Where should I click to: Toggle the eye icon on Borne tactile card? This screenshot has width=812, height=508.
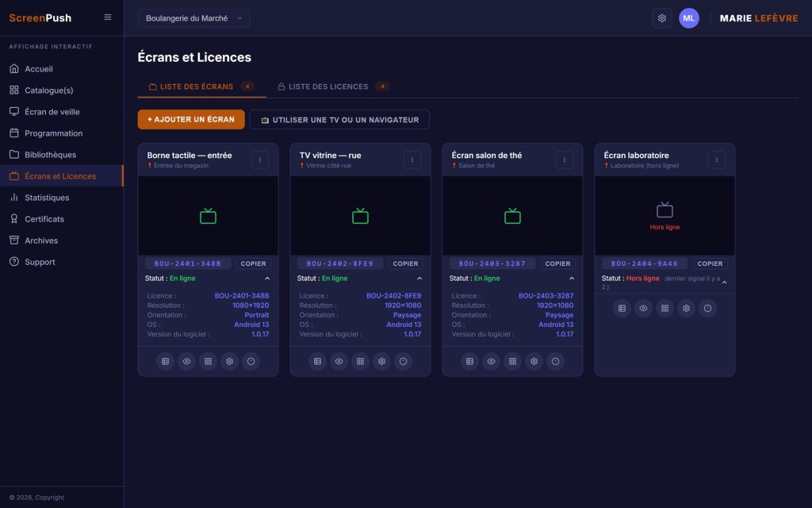coord(186,361)
